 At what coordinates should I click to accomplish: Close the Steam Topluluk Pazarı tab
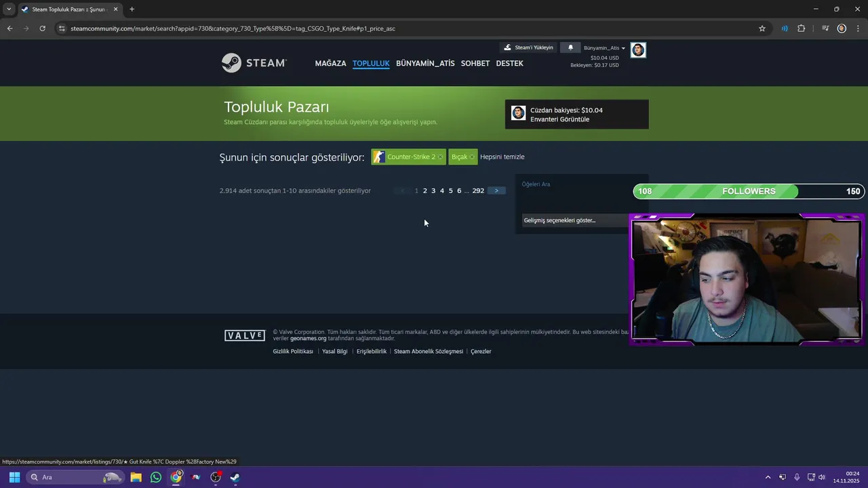coord(115,9)
